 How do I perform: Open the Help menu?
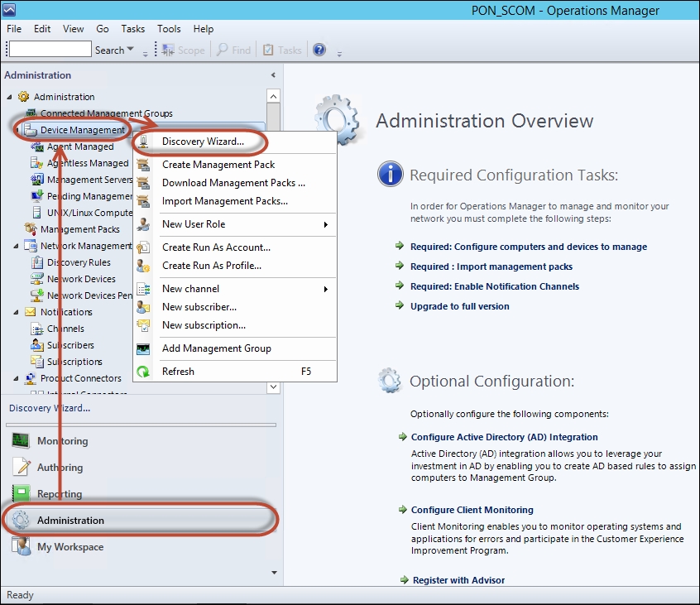pyautogui.click(x=203, y=29)
